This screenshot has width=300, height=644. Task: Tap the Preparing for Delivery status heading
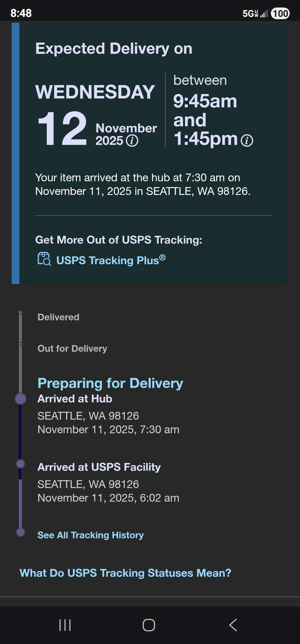point(110,383)
